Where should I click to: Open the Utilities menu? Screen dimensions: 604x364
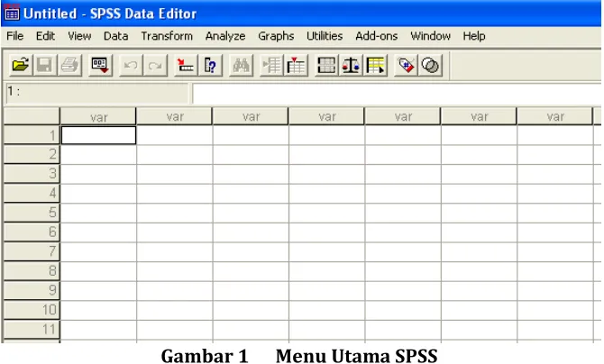(325, 36)
